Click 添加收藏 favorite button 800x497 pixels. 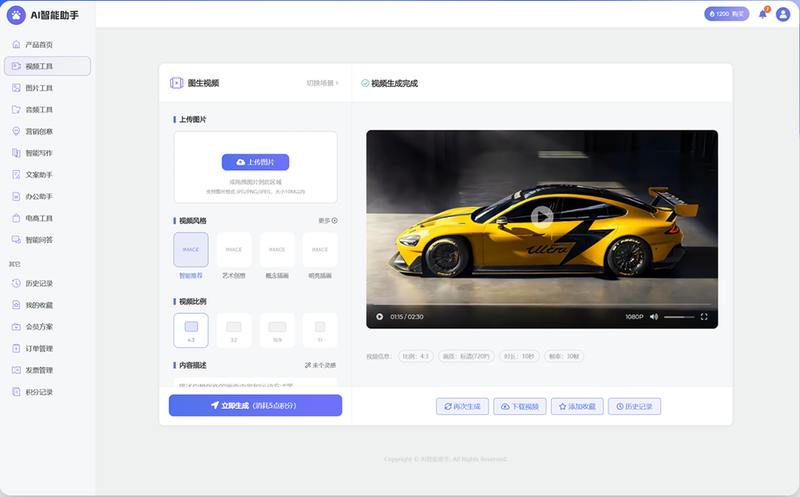point(577,406)
